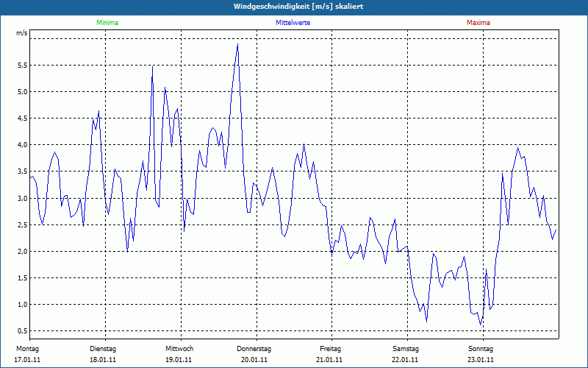Click the 4,5 y-axis value
The width and height of the screenshot is (588, 368).
[23, 118]
